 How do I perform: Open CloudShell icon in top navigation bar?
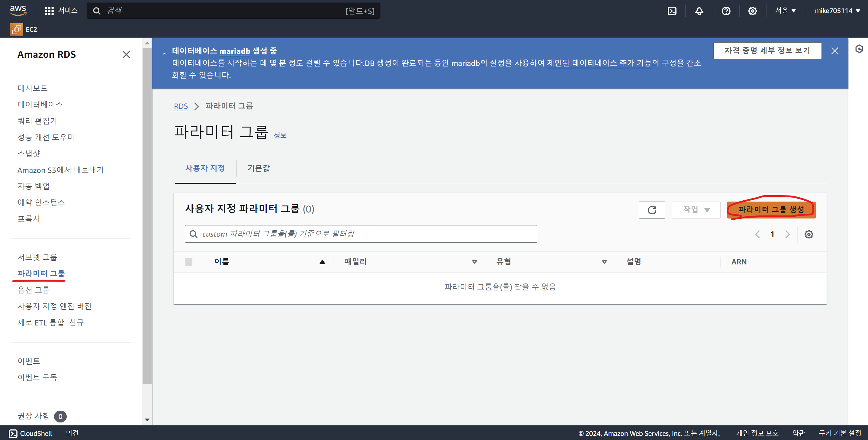click(672, 11)
